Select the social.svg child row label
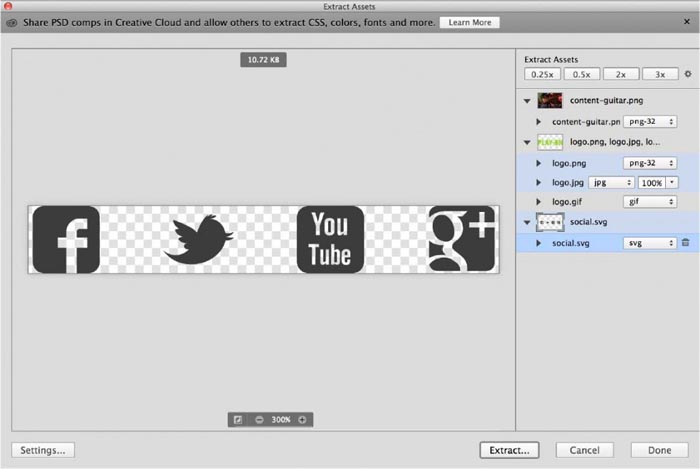The width and height of the screenshot is (700, 469). coord(571,243)
